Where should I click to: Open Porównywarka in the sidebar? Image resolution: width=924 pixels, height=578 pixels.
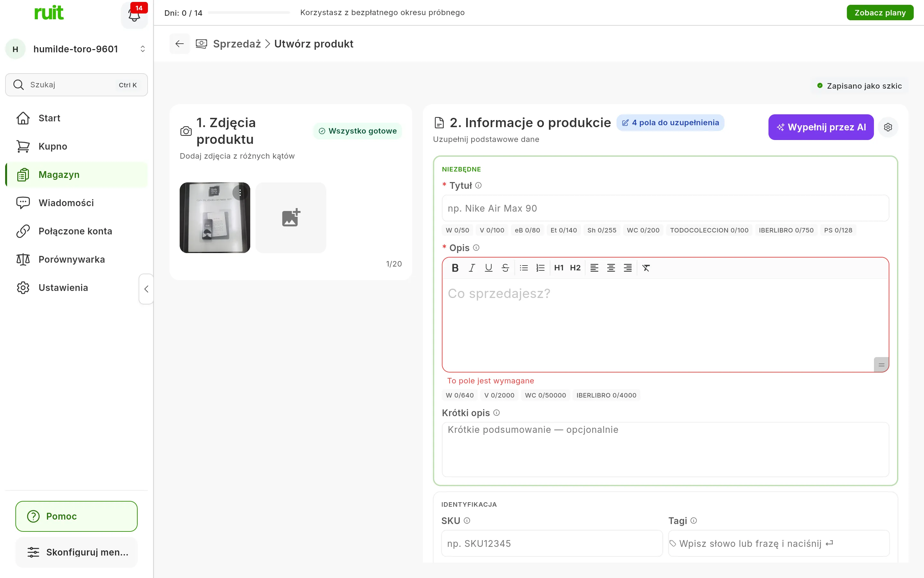coord(76,259)
